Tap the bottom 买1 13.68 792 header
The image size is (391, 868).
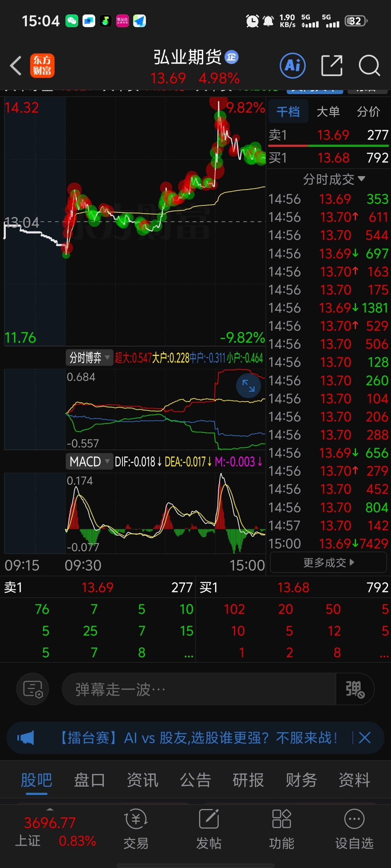pos(293,587)
